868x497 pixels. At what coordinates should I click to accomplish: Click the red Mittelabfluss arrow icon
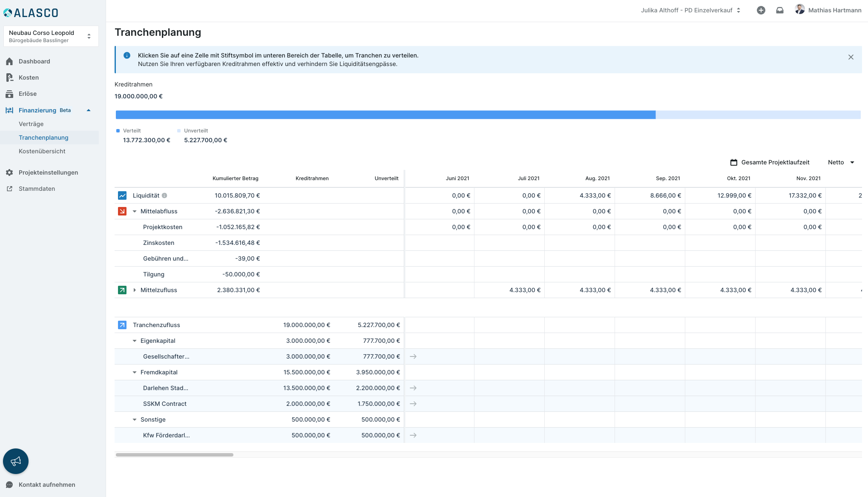coord(122,211)
